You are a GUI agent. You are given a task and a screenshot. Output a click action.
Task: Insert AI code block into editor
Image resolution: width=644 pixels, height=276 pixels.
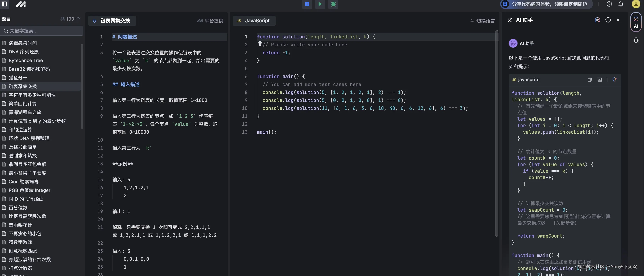[x=600, y=80]
